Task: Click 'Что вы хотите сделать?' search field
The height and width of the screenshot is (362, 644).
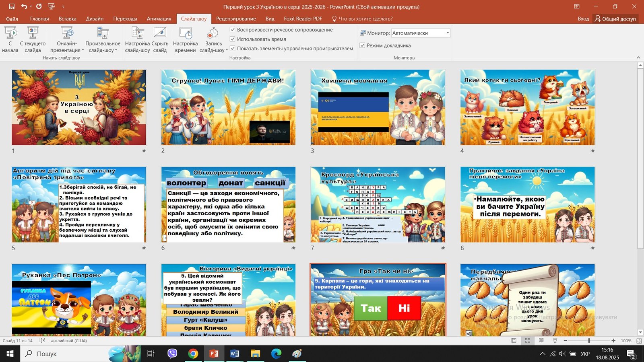Action: [362, 19]
